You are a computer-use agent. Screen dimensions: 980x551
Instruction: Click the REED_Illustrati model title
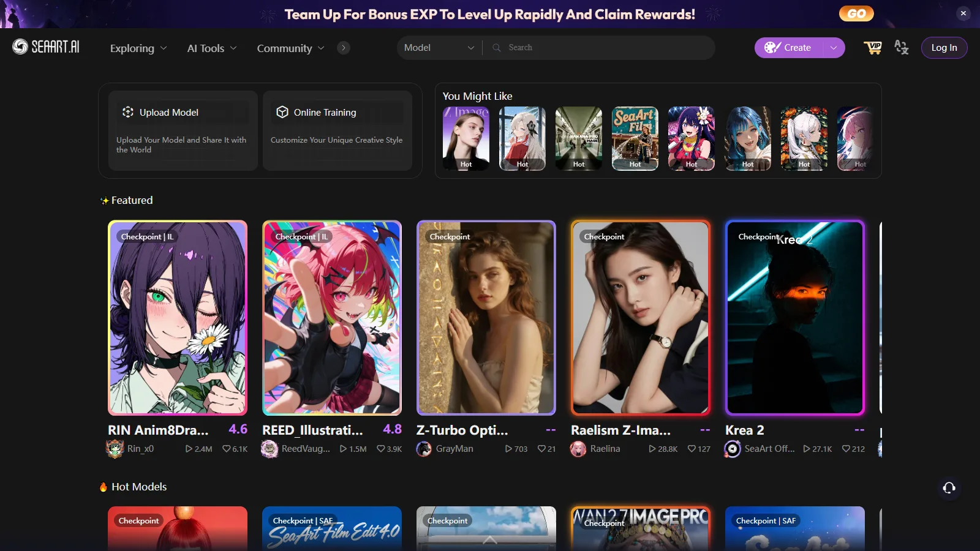[x=312, y=430]
